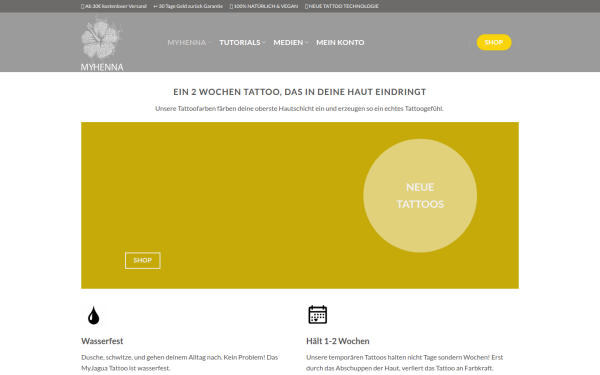This screenshot has width=600, height=375.
Task: Expand the TUTORIALS dropdown chevron
Action: pyautogui.click(x=264, y=42)
